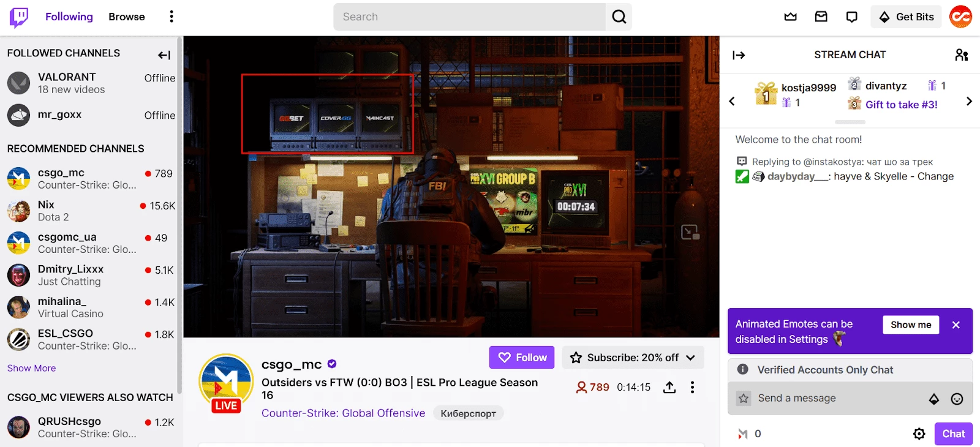The image size is (980, 447).
Task: Click the chat identity star icon
Action: point(744,399)
